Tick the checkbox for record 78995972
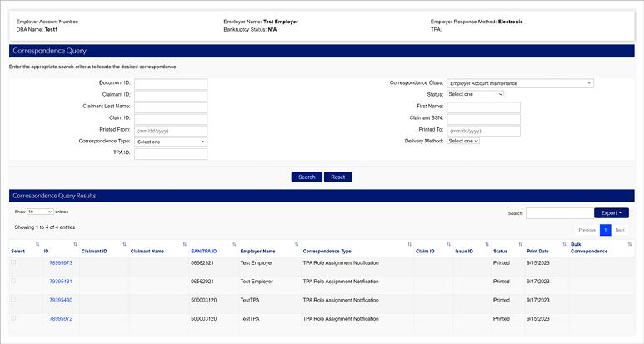644x344 pixels. 13,318
